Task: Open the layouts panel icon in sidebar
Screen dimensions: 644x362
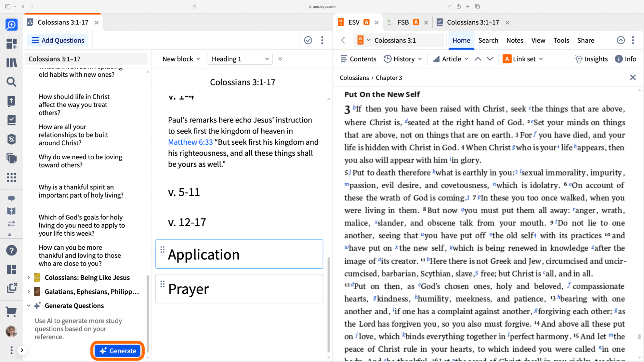Action: click(x=12, y=269)
